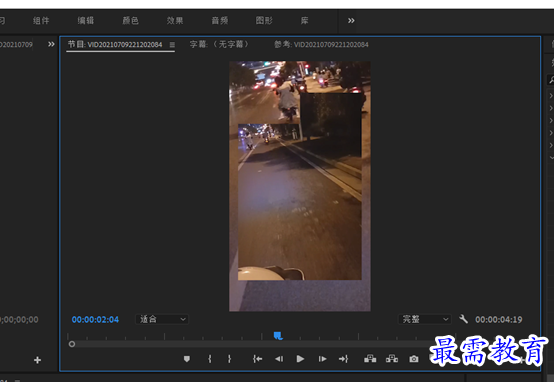Image resolution: width=554 pixels, height=382 pixels.
Task: Switch to the 字幕:(无字幕) tab
Action: [219, 44]
